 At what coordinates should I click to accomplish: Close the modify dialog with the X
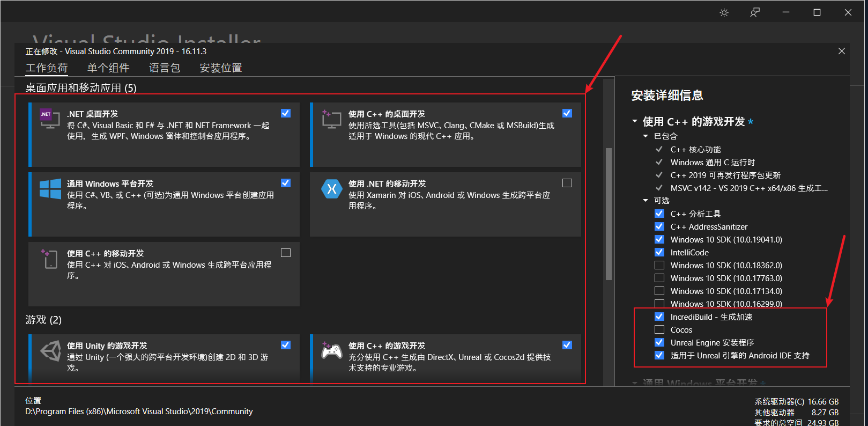pos(842,51)
